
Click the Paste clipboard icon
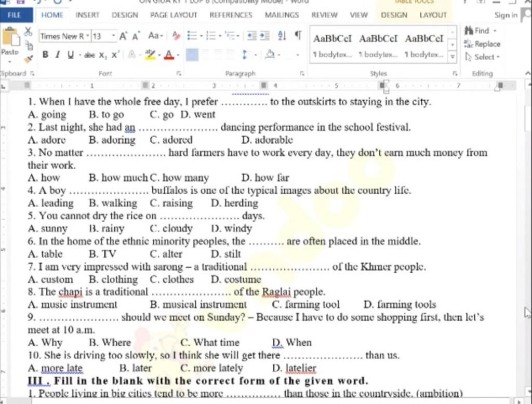point(10,37)
